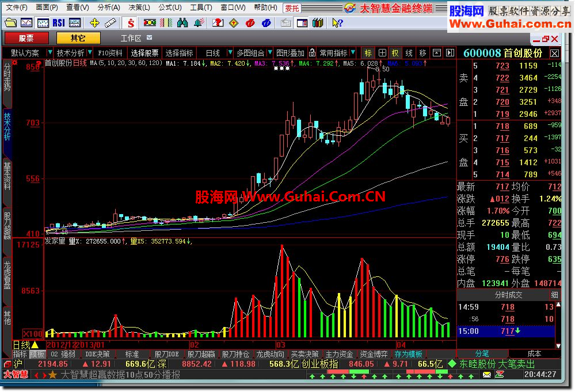Click the yellow diamond up-arrow icon
The width and height of the screenshot is (575, 392).
click(x=234, y=23)
